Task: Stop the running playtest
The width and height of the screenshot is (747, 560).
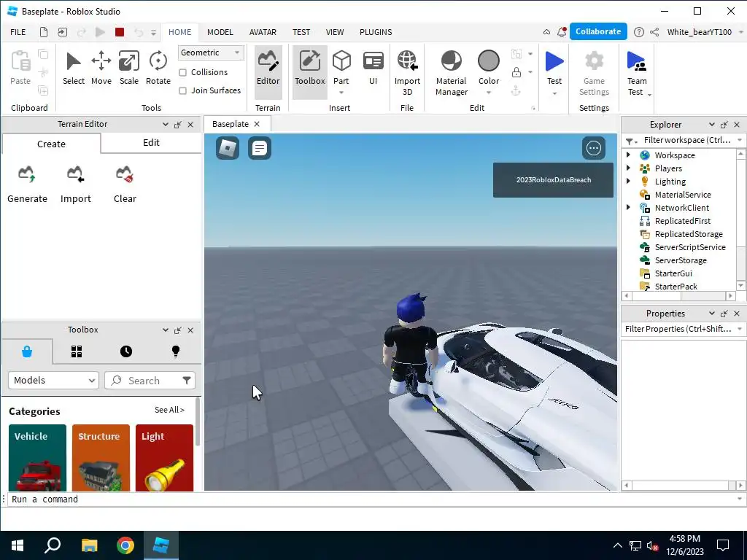Action: coord(120,32)
